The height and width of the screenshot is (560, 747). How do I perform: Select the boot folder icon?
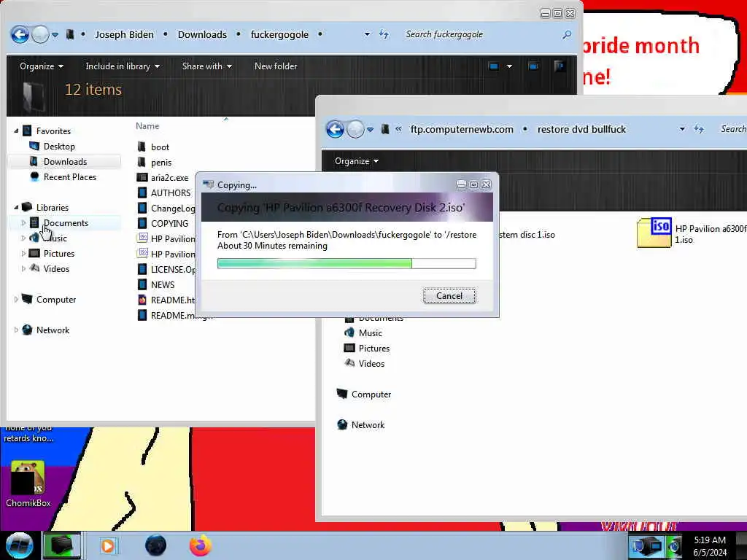click(x=142, y=147)
